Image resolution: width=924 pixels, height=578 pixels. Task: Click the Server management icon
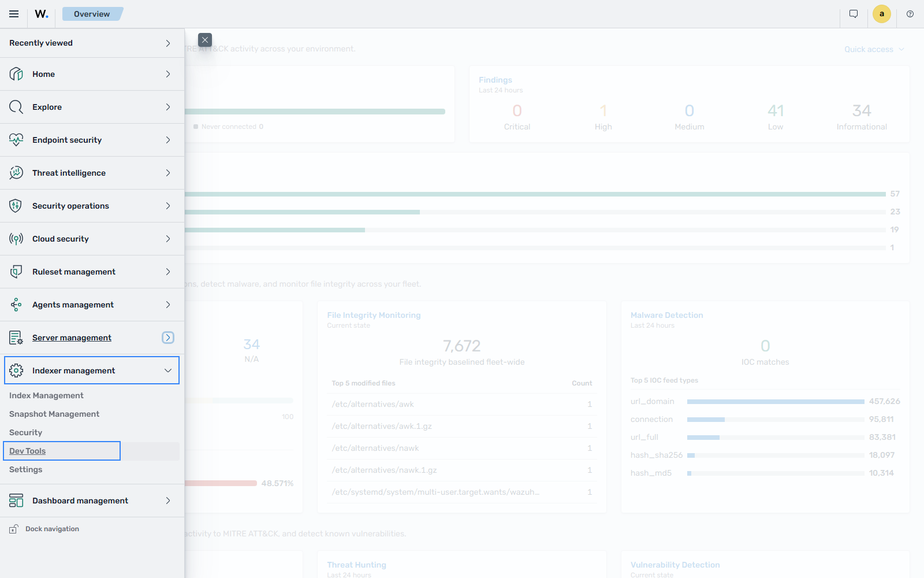click(x=16, y=338)
